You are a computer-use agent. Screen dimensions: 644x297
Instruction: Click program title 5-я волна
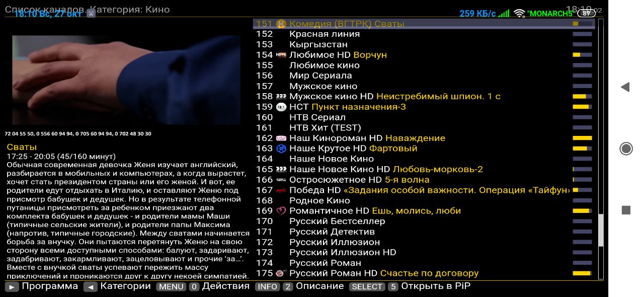pos(407,180)
